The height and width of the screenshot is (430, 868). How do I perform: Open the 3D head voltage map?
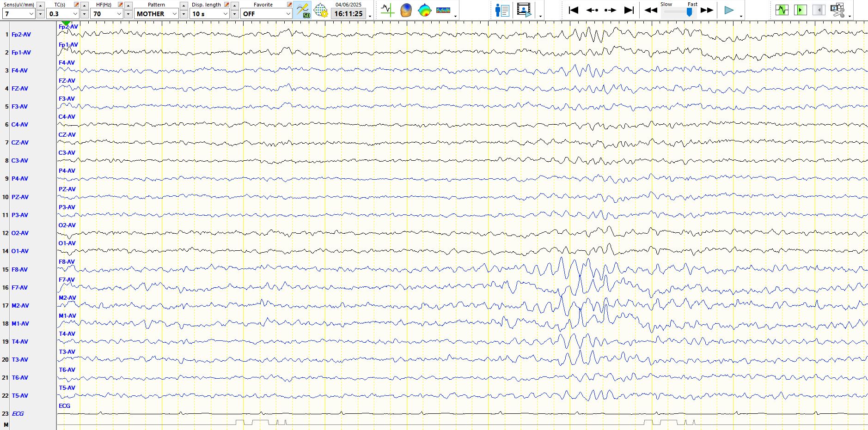pos(406,10)
